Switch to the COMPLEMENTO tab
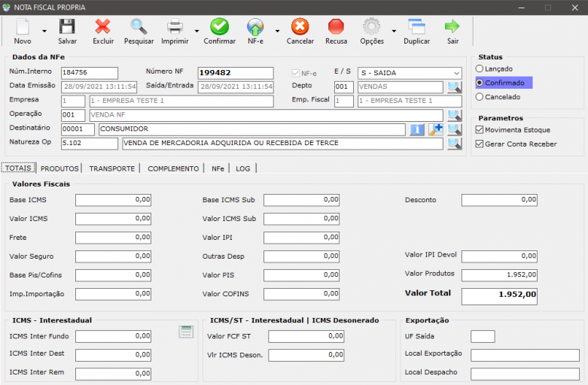This screenshot has width=588, height=385. coord(173,168)
